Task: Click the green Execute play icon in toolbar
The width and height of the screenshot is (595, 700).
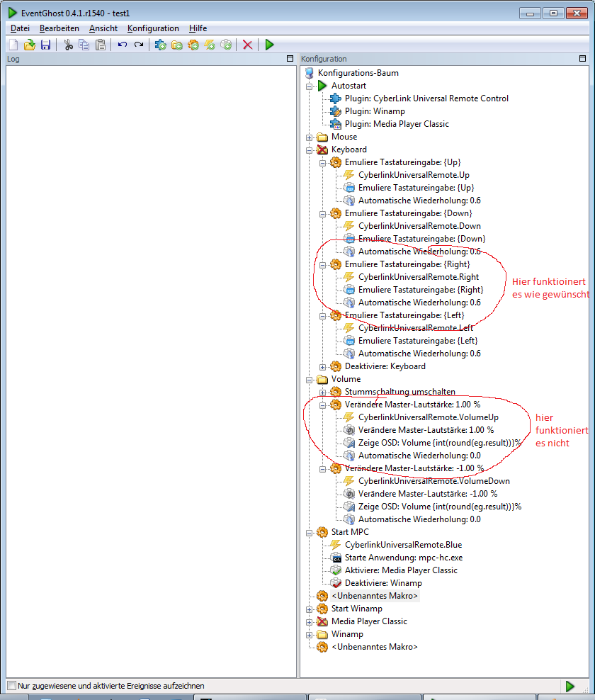Action: coord(269,45)
